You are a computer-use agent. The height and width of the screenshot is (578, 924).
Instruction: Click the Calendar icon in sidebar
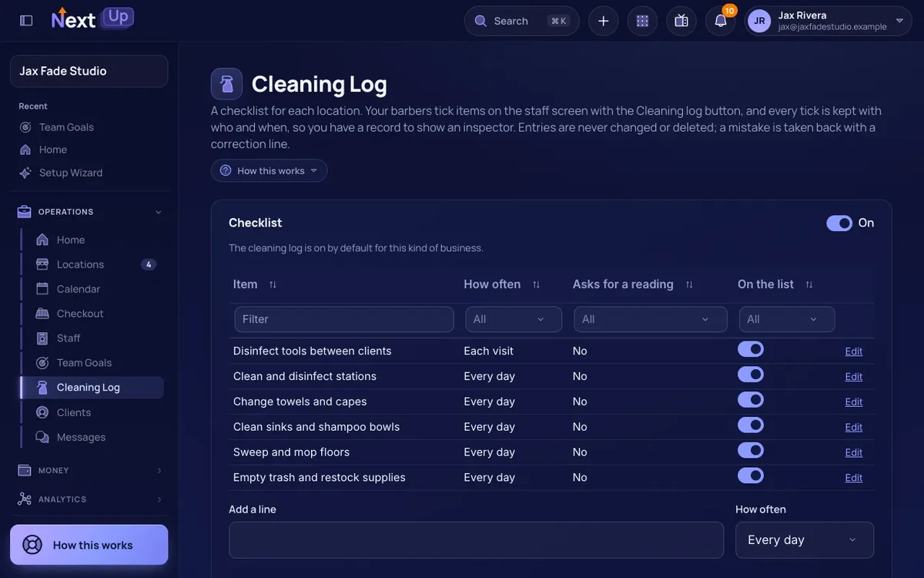(x=42, y=289)
